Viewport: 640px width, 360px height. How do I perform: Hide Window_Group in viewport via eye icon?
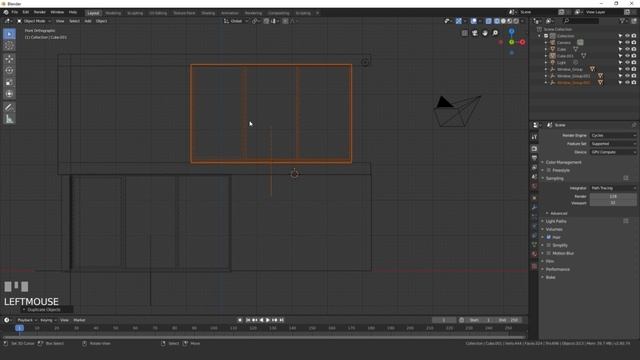(x=627, y=69)
